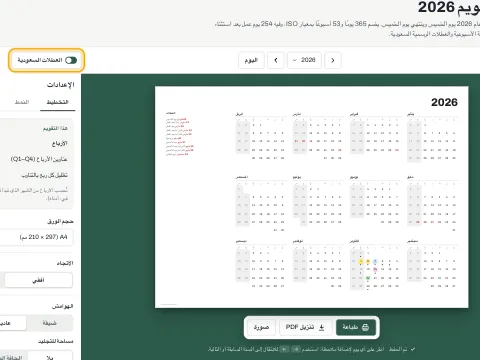Click the أغسطس month grid in the preview
Screen dimensions: 480x360
261,203
